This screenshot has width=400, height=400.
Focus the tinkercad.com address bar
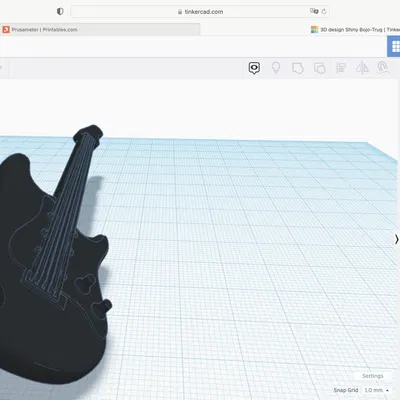200,12
